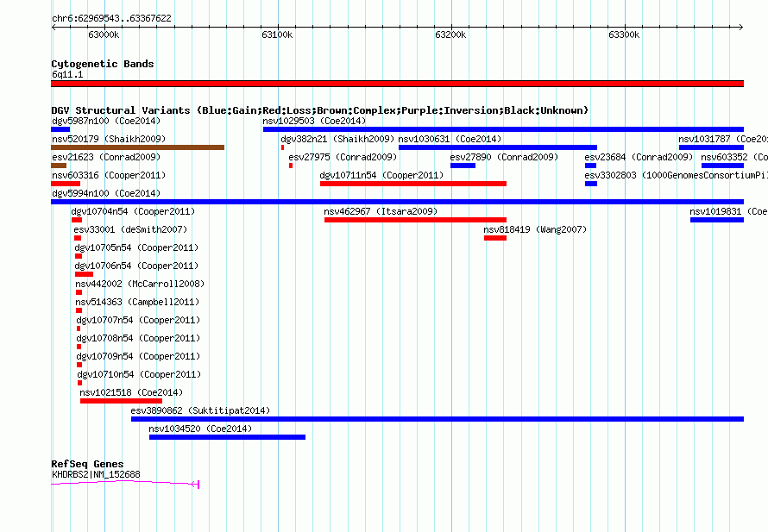Select the esv27890 blue gain bar
Viewport: 768px width, 532px height.
(463, 166)
